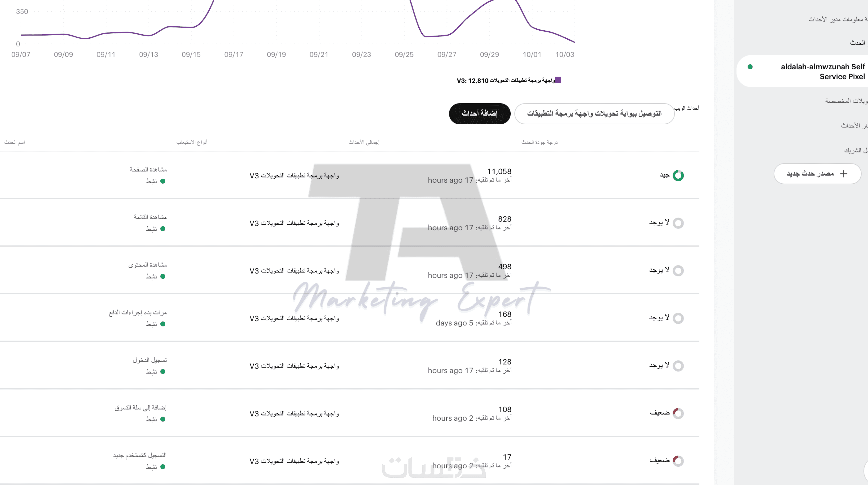Viewport: 868px width, 488px height.
Task: Click the empty quality ring for Content View event
Action: [678, 270]
